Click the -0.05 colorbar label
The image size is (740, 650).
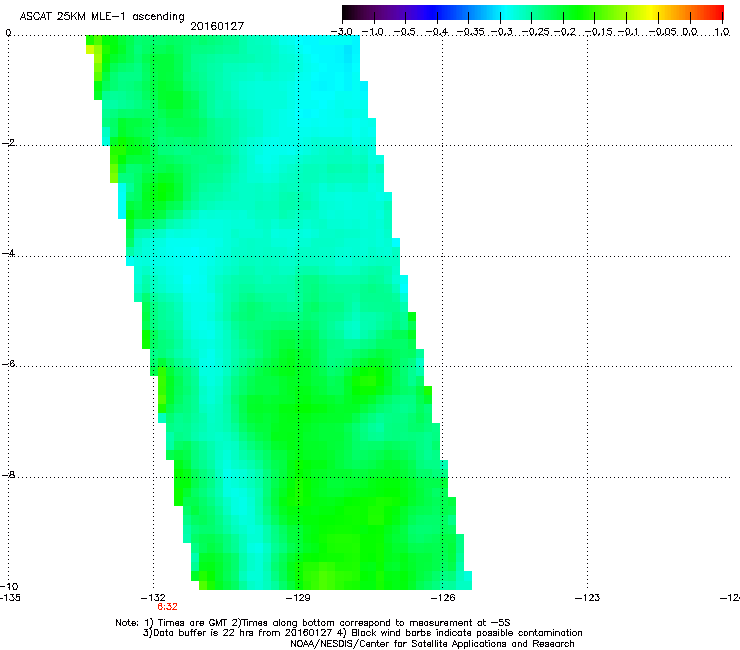point(663,32)
